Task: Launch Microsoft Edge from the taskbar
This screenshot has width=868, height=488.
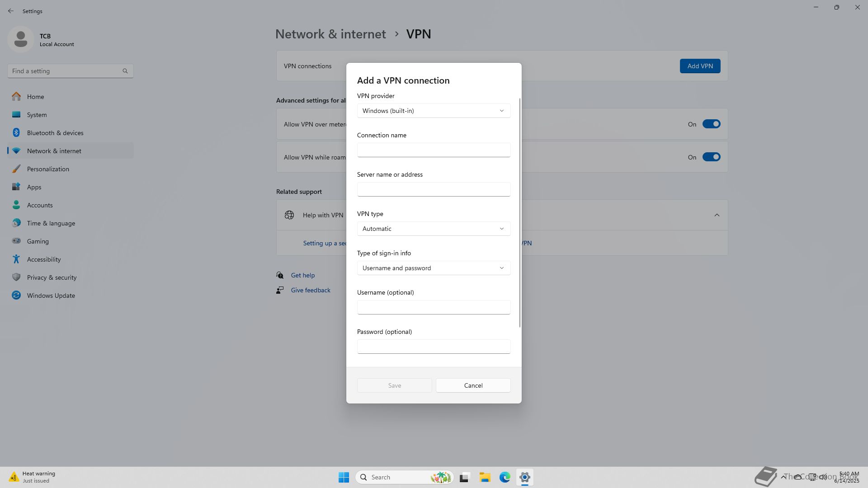Action: coord(505,477)
